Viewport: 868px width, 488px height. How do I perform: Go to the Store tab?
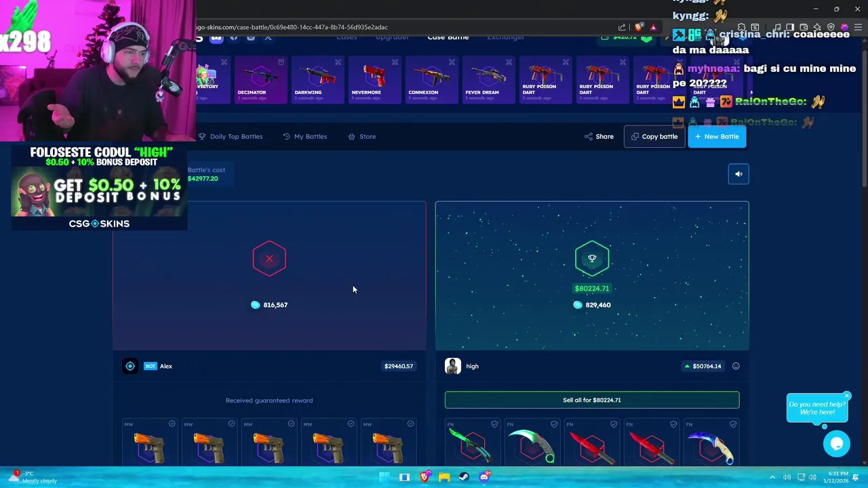point(361,136)
